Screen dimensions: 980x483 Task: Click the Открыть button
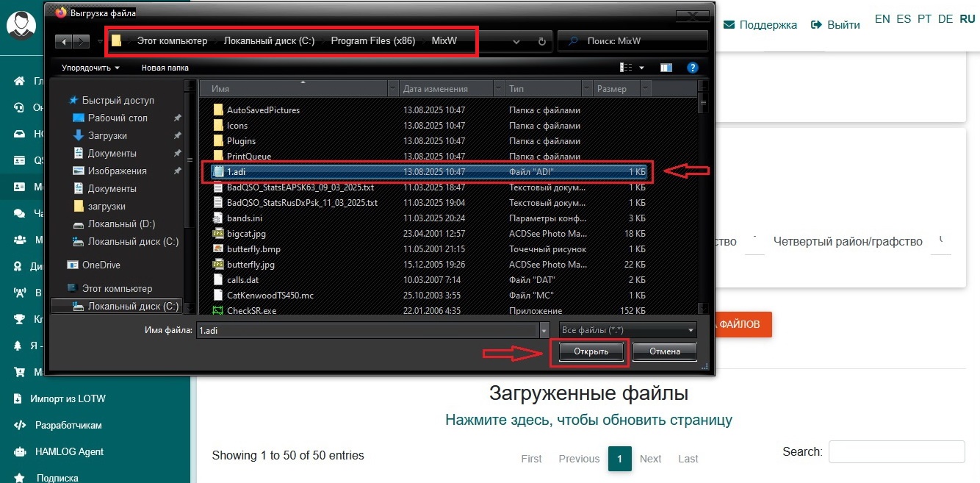[591, 351]
